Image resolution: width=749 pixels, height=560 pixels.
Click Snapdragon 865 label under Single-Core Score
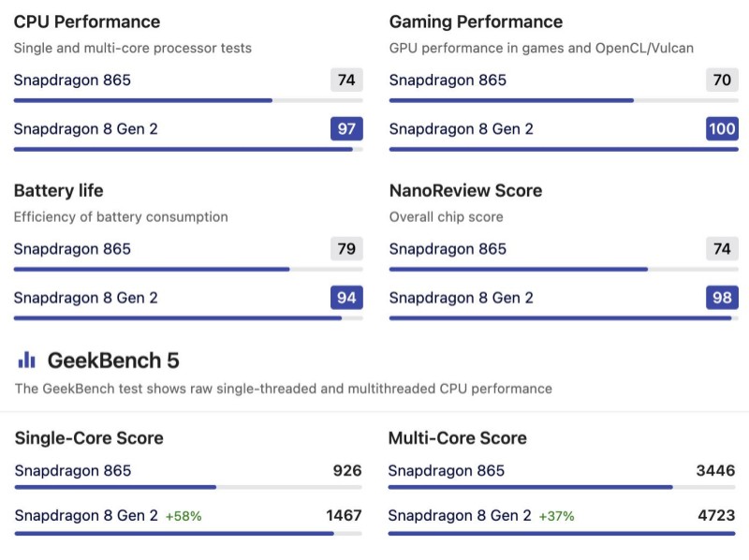point(73,470)
